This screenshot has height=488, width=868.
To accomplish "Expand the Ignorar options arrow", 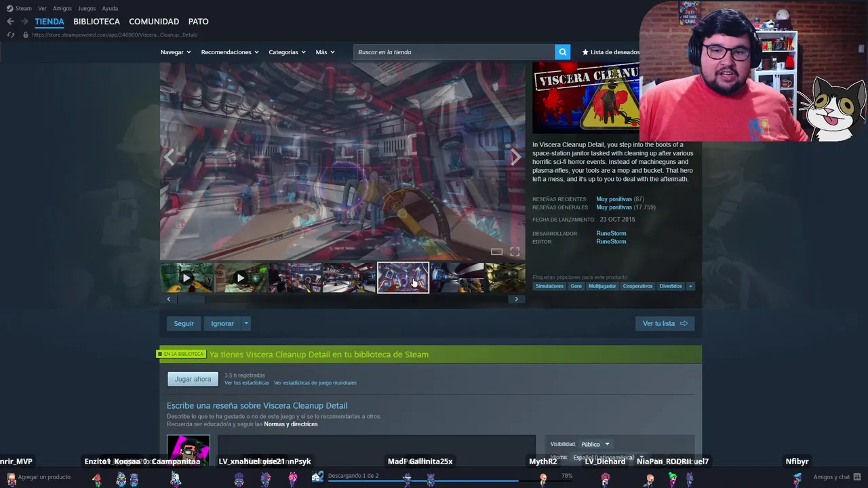I will (x=246, y=323).
